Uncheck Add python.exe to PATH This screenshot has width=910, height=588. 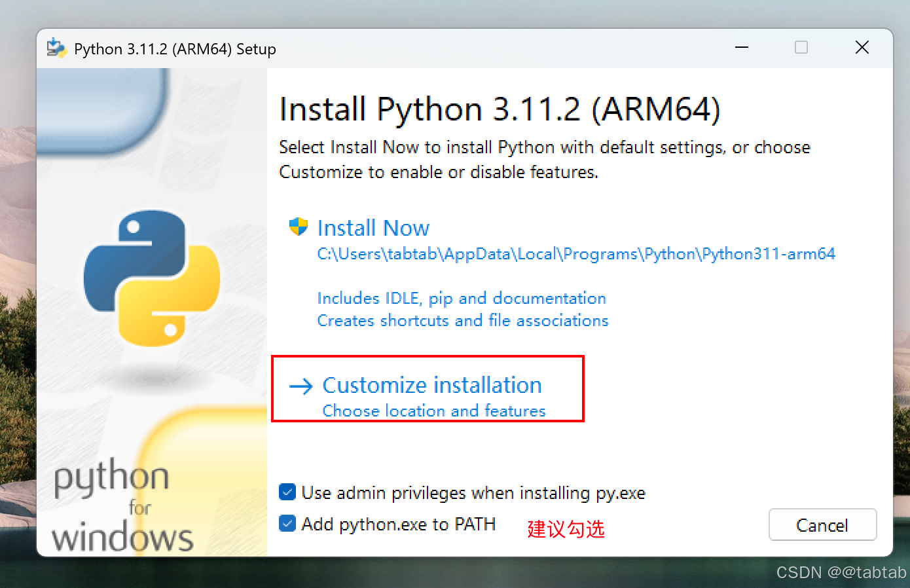(287, 523)
